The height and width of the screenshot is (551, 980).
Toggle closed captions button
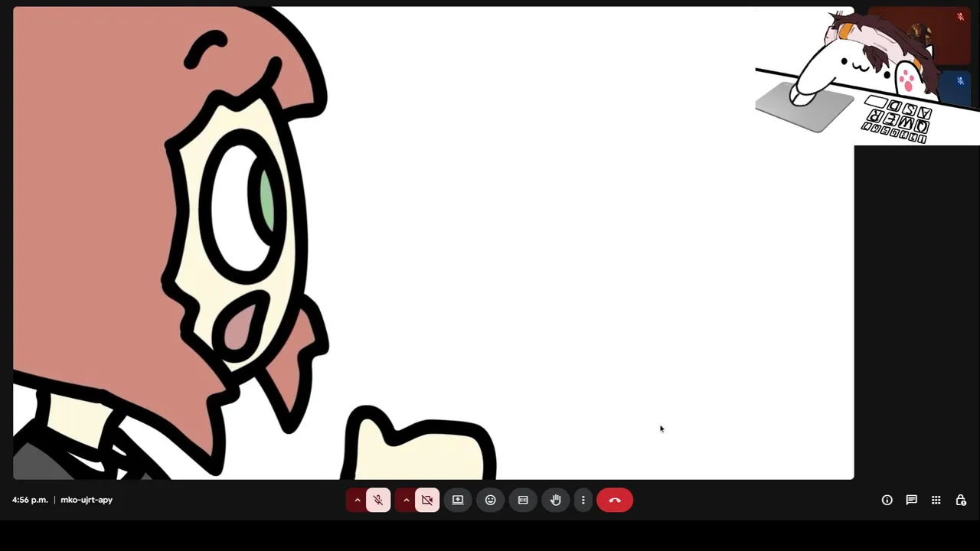click(x=523, y=500)
